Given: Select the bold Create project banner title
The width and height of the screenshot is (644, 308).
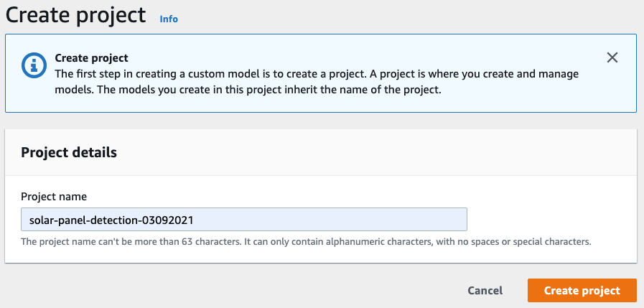Looking at the screenshot, I should click(91, 58).
